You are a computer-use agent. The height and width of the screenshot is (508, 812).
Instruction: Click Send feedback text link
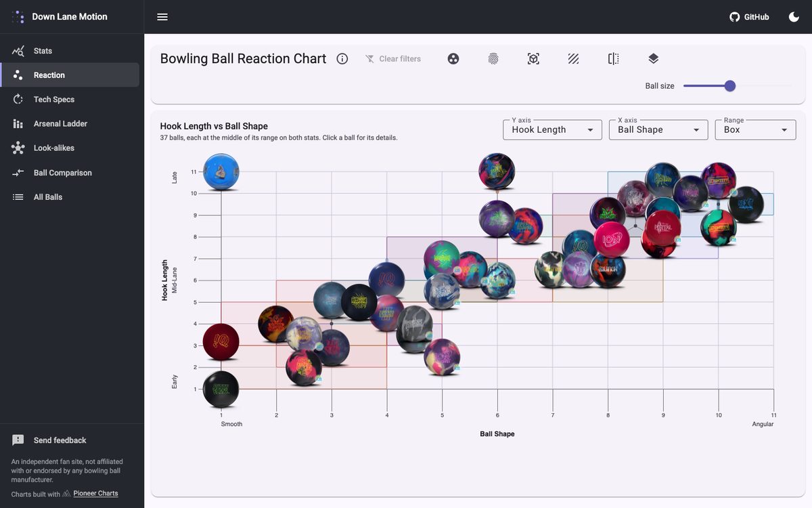[x=60, y=440]
